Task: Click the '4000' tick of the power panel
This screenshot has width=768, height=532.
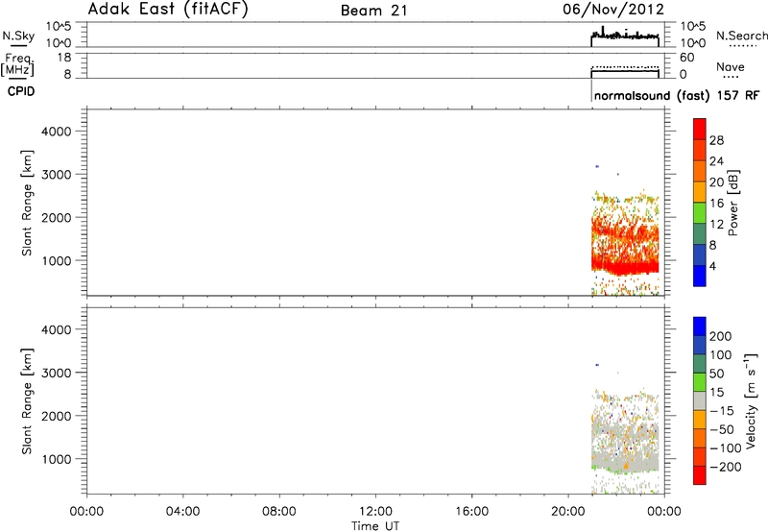Action: click(x=57, y=132)
